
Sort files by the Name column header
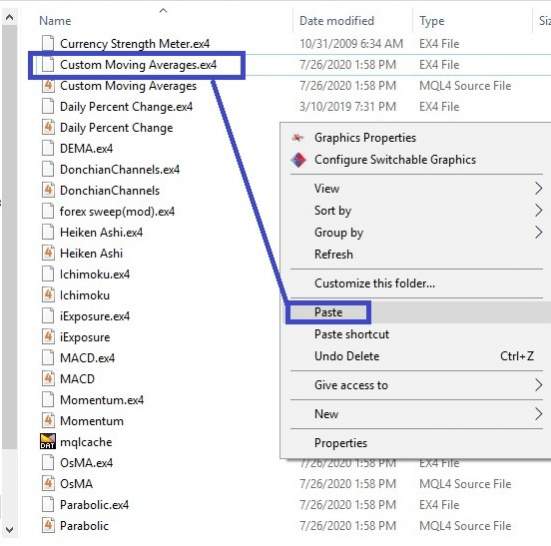55,21
